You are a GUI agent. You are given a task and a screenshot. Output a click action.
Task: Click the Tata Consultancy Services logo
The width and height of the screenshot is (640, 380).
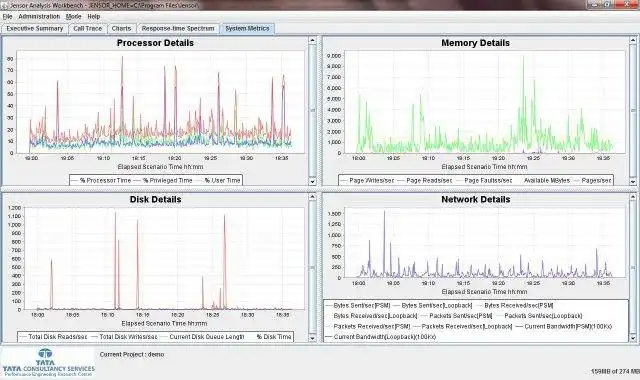(x=48, y=362)
